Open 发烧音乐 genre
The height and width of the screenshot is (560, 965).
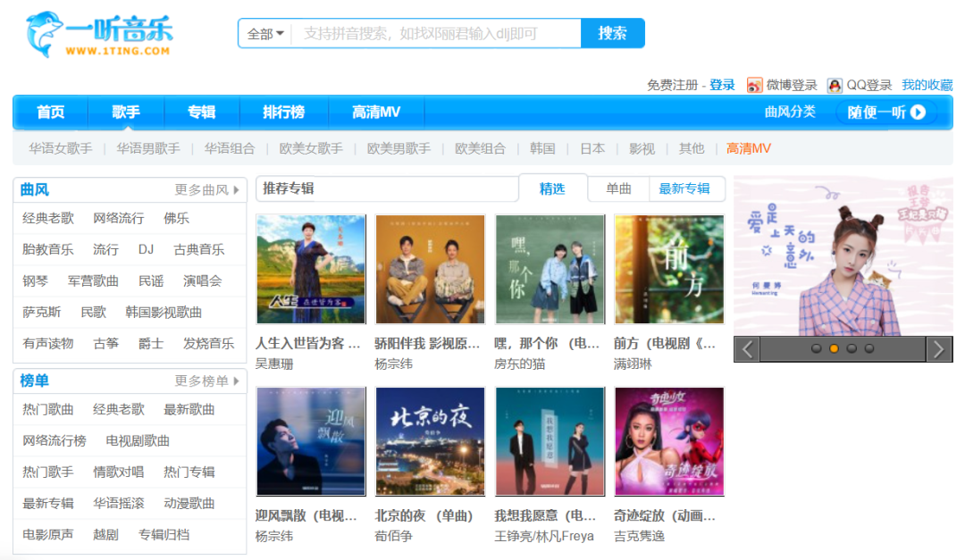208,343
